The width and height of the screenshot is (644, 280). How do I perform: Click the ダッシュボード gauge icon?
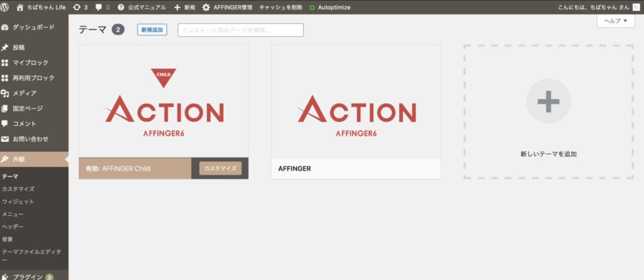[5, 28]
